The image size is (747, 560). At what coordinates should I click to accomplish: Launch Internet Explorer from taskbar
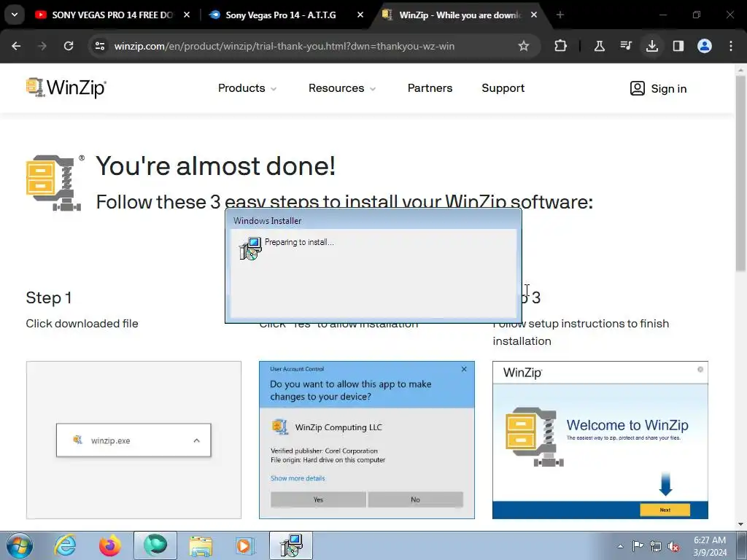[65, 545]
